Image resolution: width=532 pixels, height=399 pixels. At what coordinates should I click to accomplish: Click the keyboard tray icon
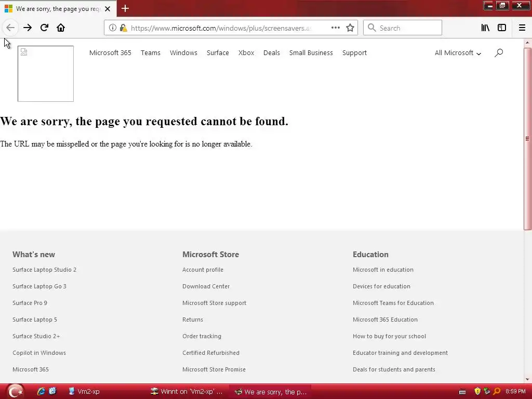point(462,392)
